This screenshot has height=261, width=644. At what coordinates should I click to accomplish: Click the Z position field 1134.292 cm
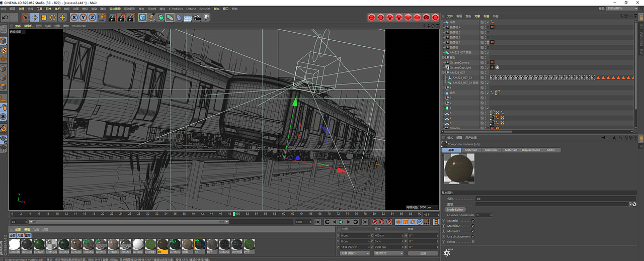point(354,247)
